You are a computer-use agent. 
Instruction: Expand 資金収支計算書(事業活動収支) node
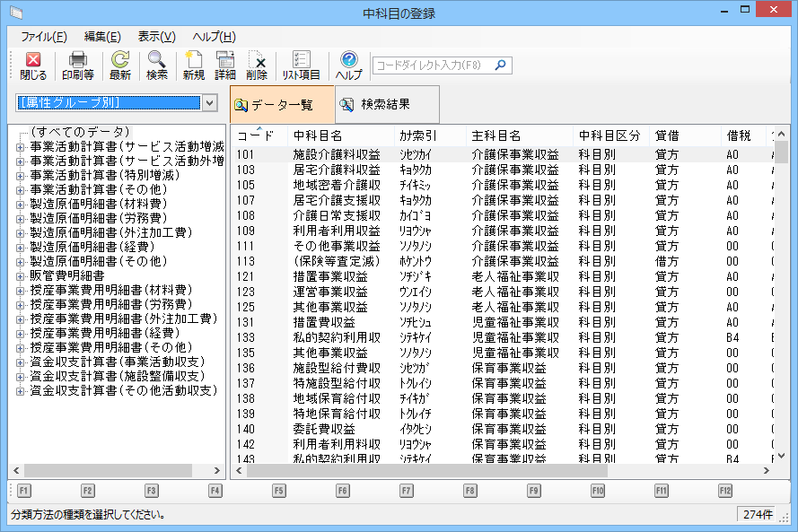point(21,362)
